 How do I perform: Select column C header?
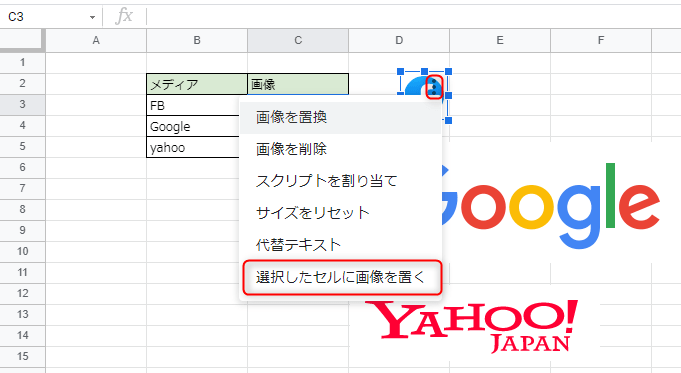click(298, 40)
